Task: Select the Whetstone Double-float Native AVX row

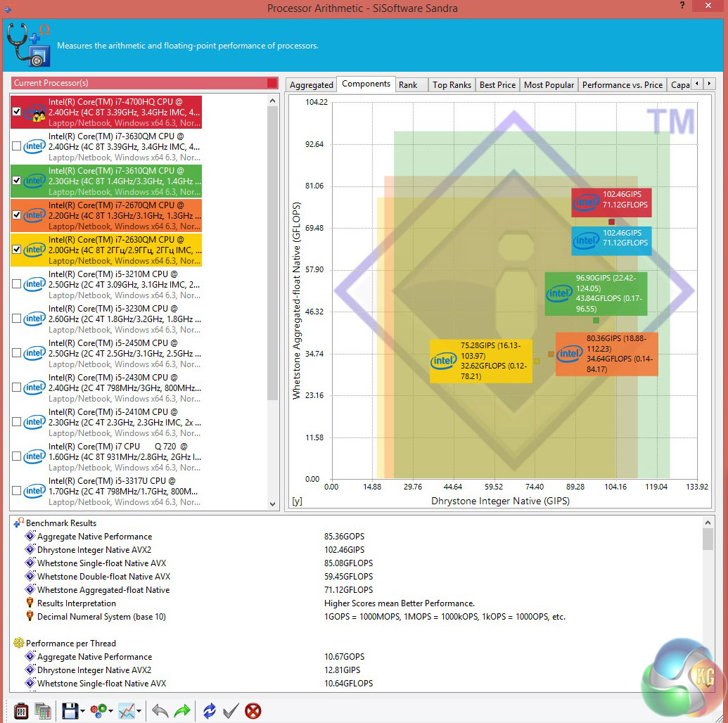Action: click(x=357, y=576)
